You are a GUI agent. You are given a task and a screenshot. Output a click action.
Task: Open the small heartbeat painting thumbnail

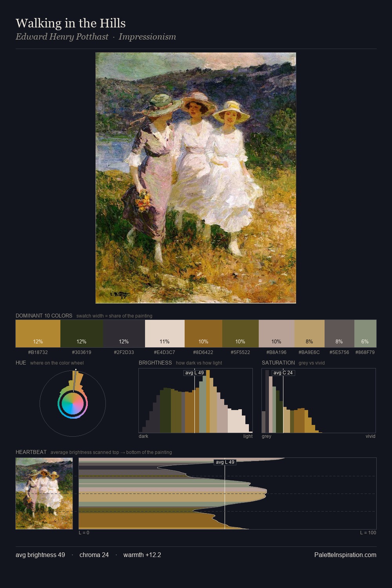click(x=44, y=494)
